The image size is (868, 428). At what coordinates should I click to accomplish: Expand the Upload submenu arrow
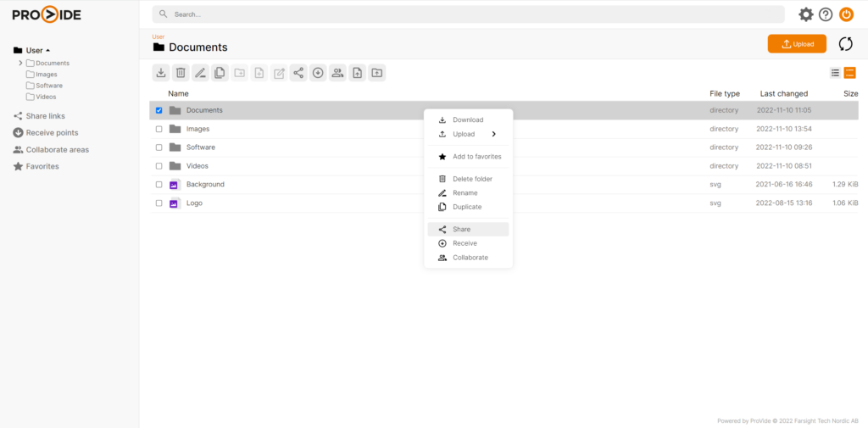pos(494,134)
